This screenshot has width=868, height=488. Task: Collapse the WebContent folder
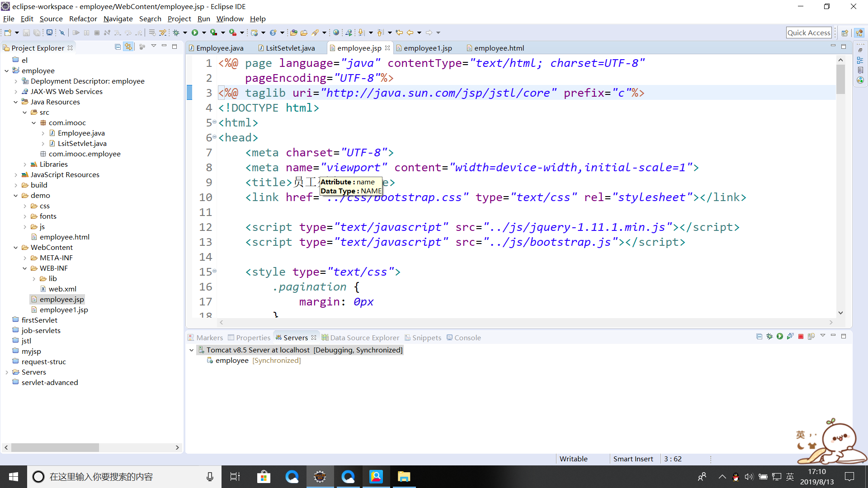pyautogui.click(x=16, y=248)
